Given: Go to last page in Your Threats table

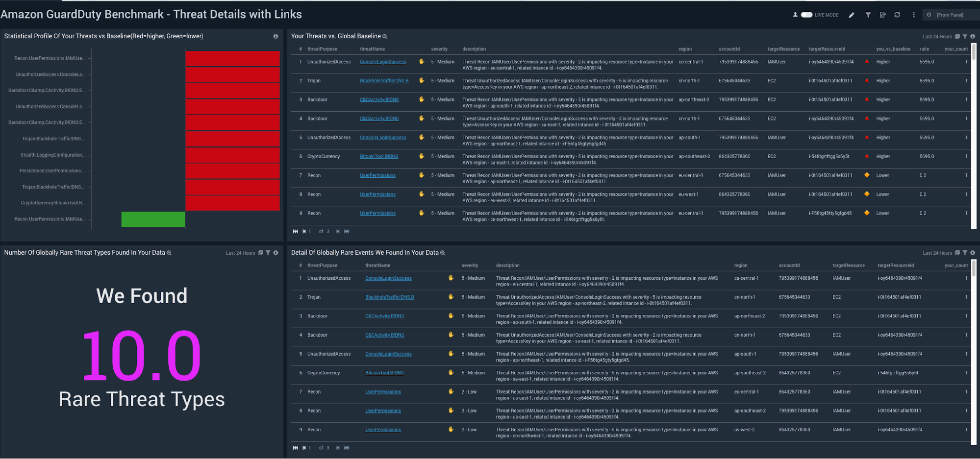Looking at the screenshot, I should click(x=347, y=231).
